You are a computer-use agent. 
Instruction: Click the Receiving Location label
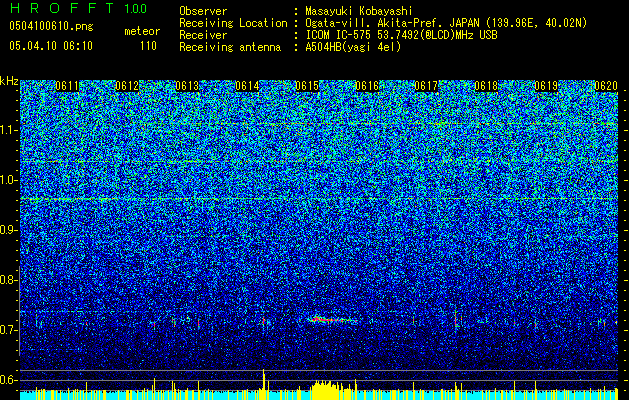tap(233, 23)
